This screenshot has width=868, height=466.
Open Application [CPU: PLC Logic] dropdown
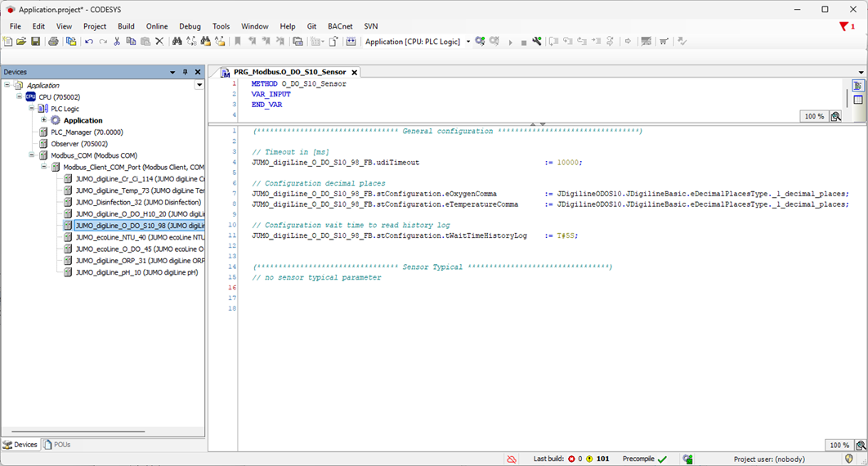pos(468,42)
